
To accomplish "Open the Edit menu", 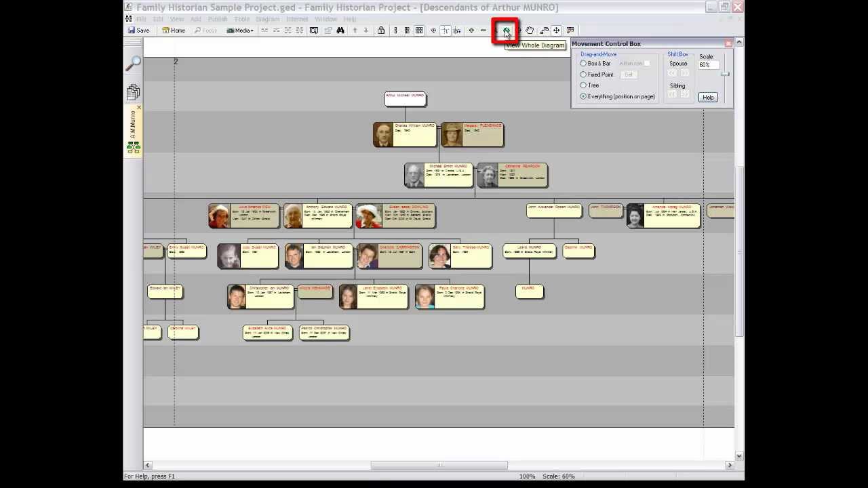I will [x=158, y=19].
